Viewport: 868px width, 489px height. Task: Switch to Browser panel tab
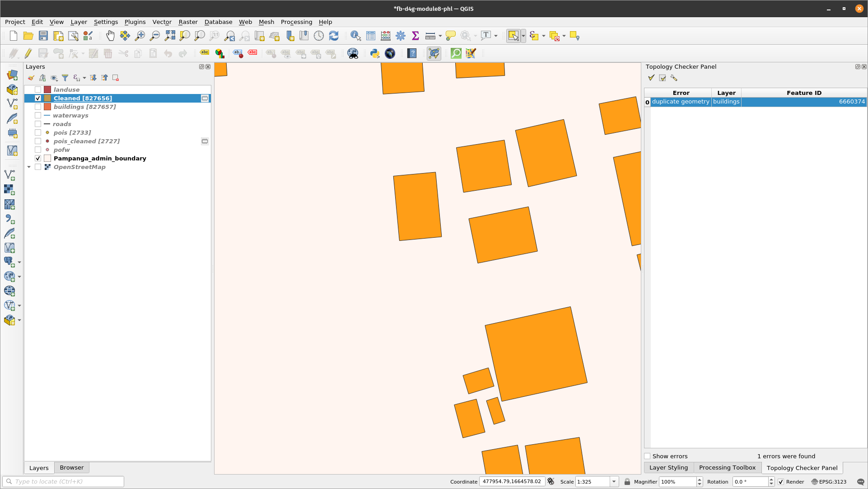(x=71, y=467)
